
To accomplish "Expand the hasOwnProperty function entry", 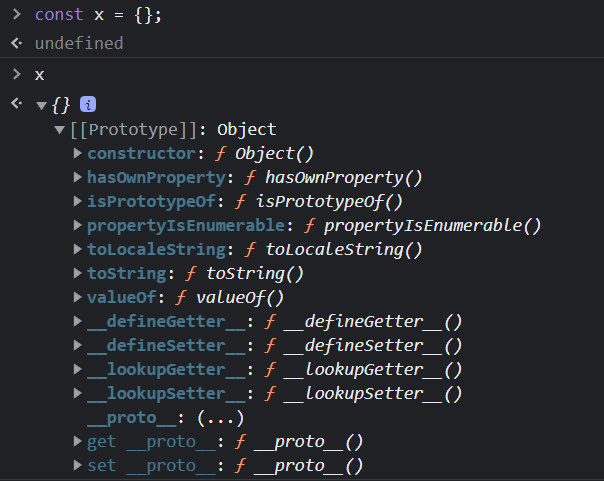I will coord(78,177).
